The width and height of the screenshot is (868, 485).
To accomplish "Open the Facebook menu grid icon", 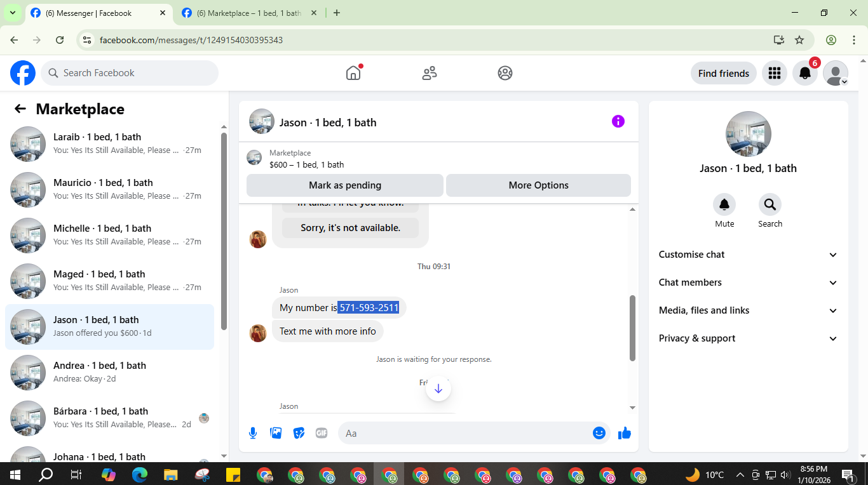I will coord(774,73).
